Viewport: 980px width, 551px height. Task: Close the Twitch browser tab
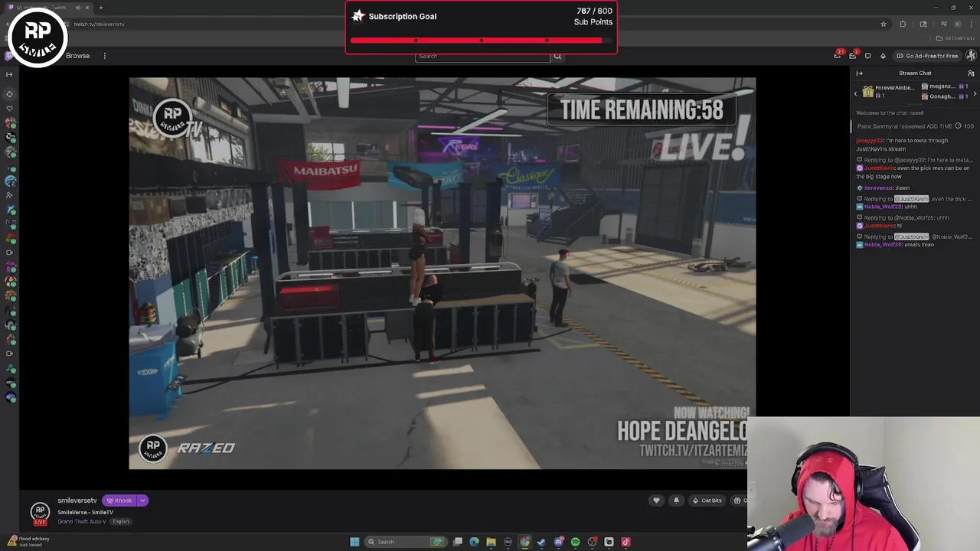click(x=87, y=8)
